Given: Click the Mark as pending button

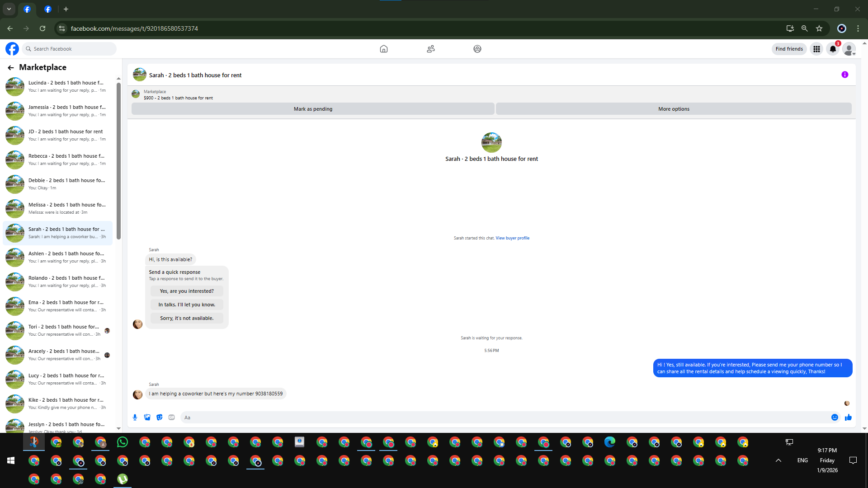Looking at the screenshot, I should (x=313, y=109).
